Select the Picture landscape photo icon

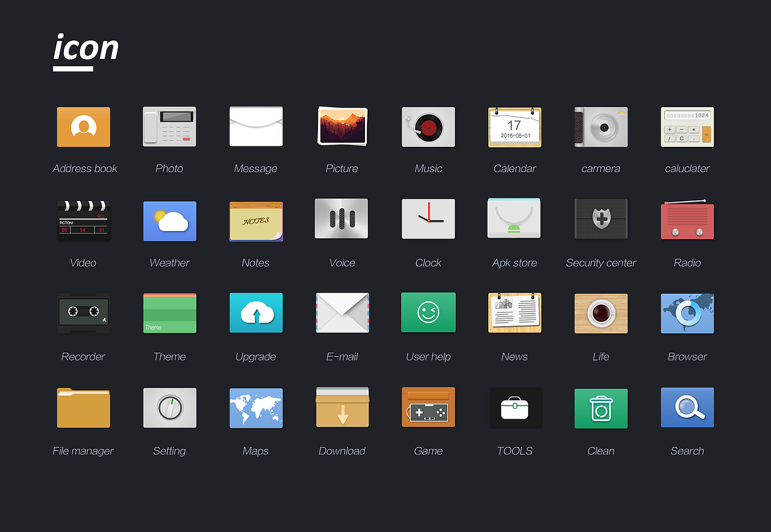coord(342,126)
